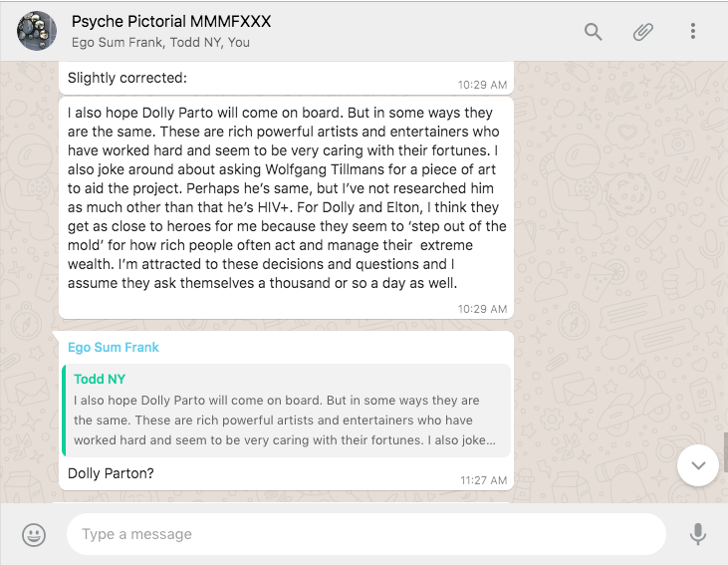728x565 pixels.
Task: Click sender name Ego Sum Frank
Action: pyautogui.click(x=114, y=347)
